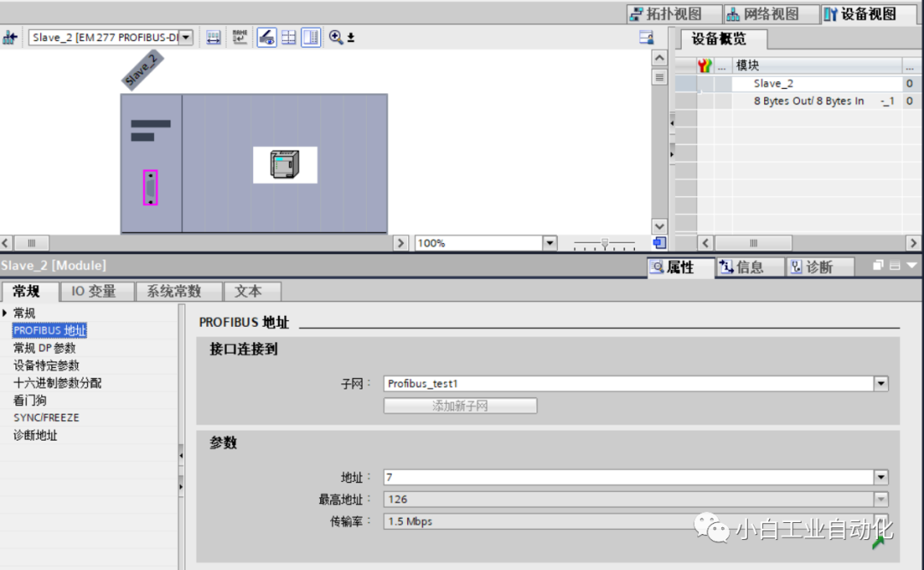924x570 pixels.
Task: Select the magenta PROFIBUS port on the module
Action: click(151, 187)
